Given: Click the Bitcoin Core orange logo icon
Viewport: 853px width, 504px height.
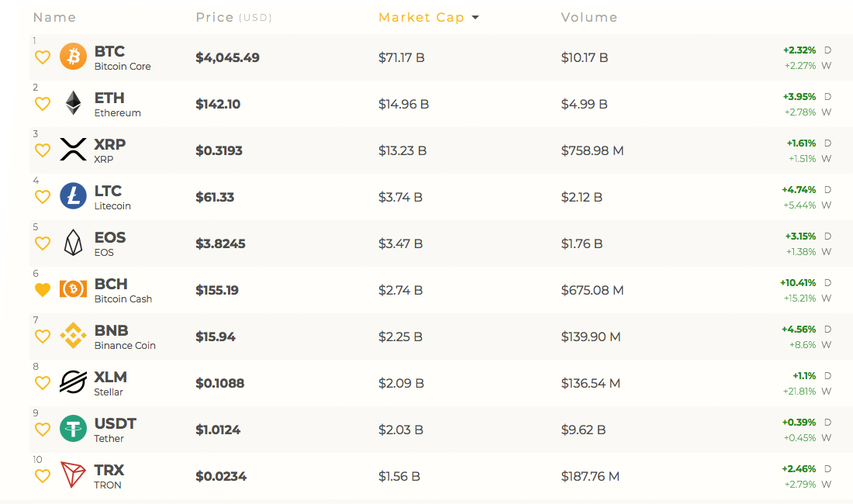Looking at the screenshot, I should [x=73, y=57].
